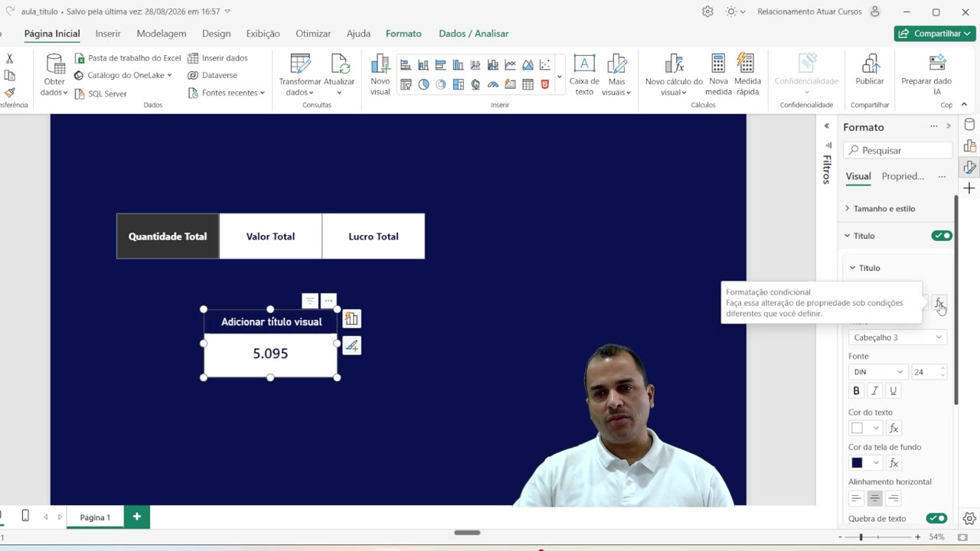
Task: Create a Nova medida
Action: (718, 75)
